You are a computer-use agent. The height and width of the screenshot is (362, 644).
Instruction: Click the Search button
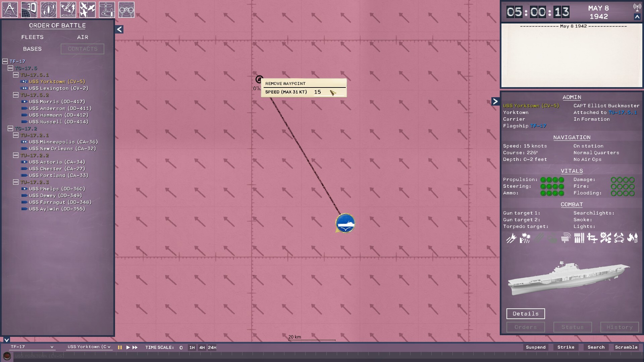coord(596,347)
